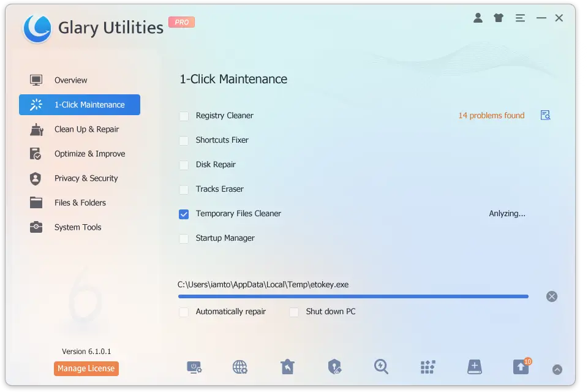Uncheck Temporary Files Cleaner

click(x=184, y=214)
